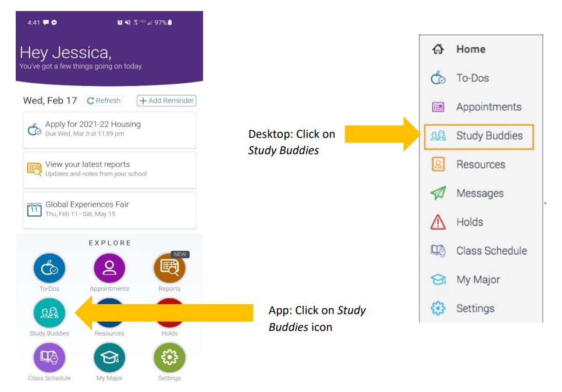Open View your latest reports card
Screen dimensions: 562x392
coord(109,169)
